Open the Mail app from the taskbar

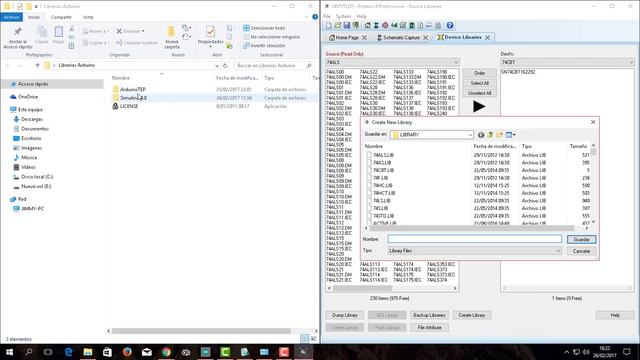coord(147,352)
